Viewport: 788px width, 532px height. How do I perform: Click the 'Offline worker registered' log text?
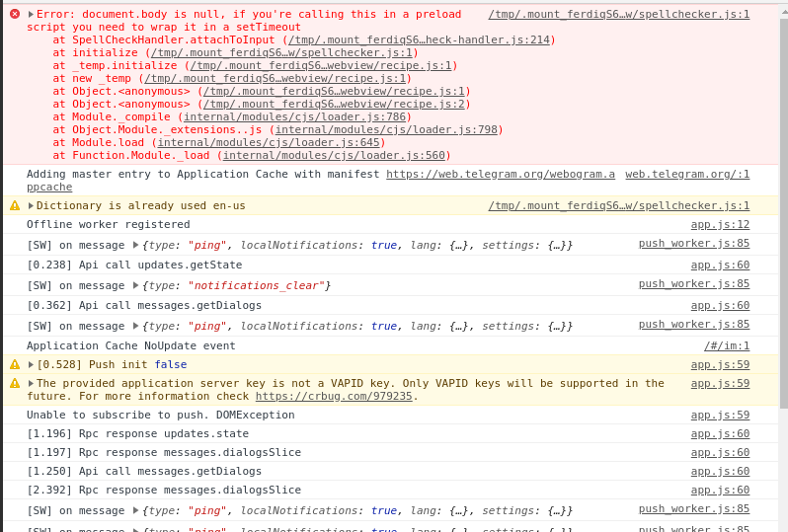coord(108,224)
